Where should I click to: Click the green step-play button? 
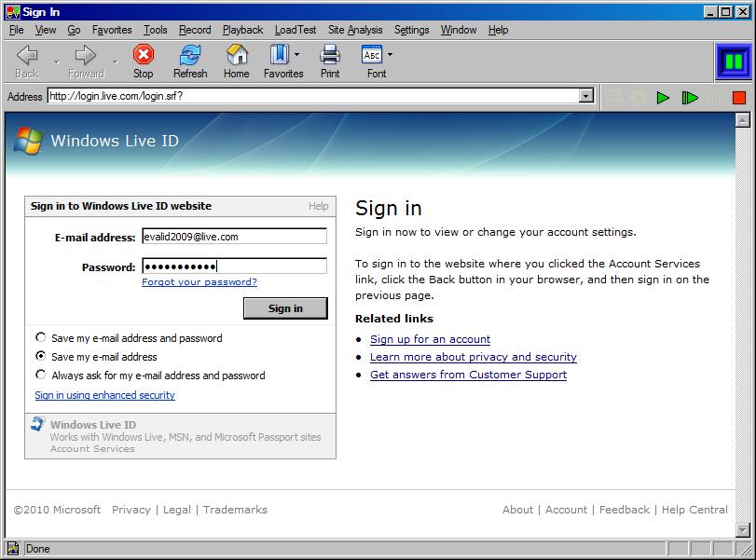coord(690,98)
